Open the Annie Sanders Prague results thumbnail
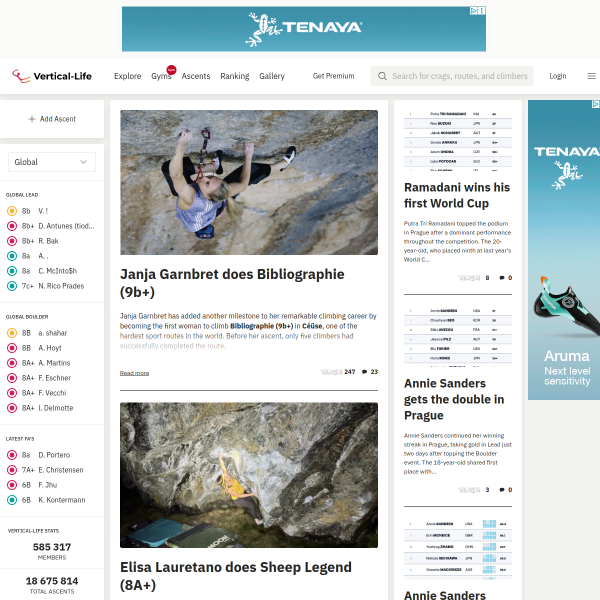This screenshot has height=600, width=600. click(x=458, y=336)
